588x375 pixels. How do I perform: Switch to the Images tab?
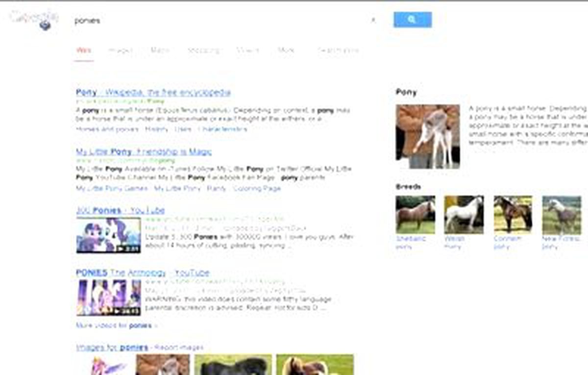(120, 50)
